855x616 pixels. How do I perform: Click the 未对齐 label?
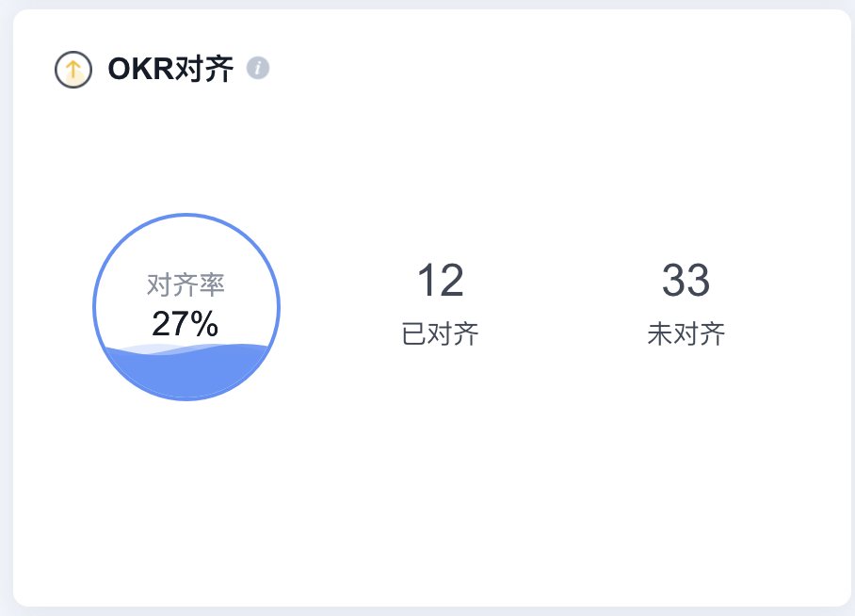click(686, 334)
